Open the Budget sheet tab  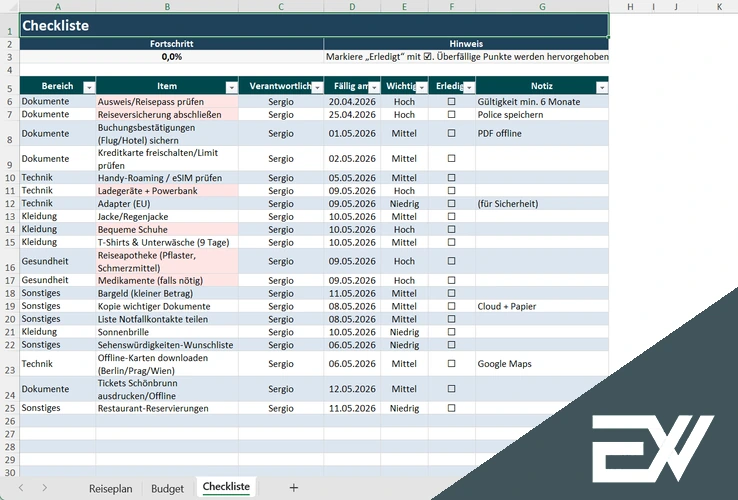(167, 488)
